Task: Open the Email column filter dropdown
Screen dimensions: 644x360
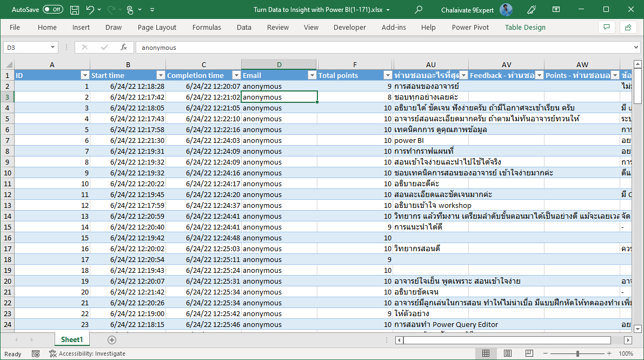Action: [313, 75]
